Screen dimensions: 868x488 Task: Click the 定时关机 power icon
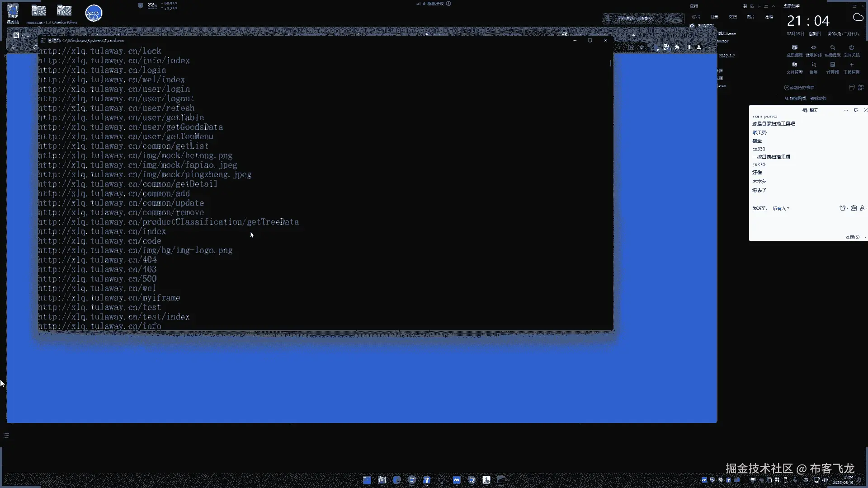point(851,47)
